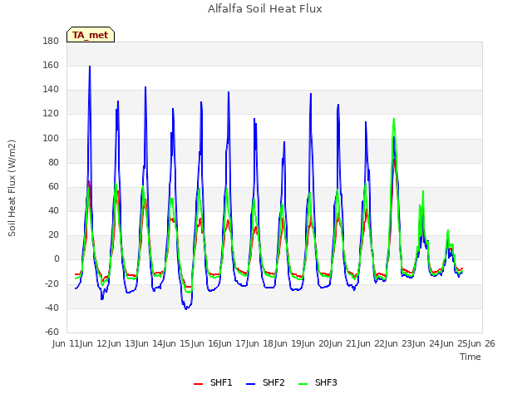
Task: Click the 0 y-axis tick label
Action: [x=57, y=259]
